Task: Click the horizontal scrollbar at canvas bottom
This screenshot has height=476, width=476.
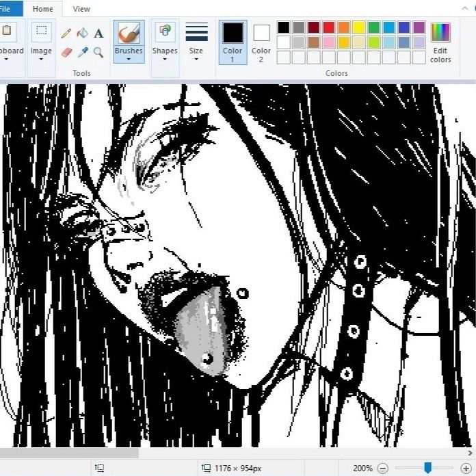Action: [x=68, y=453]
